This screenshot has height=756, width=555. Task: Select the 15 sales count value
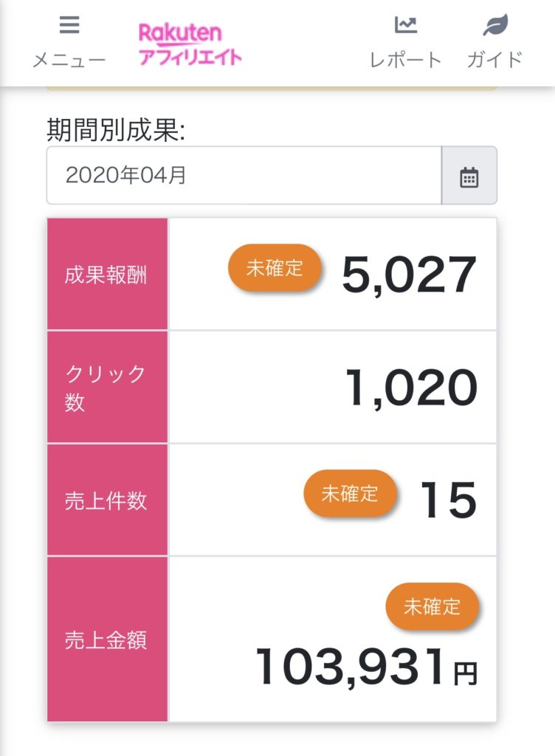(449, 501)
